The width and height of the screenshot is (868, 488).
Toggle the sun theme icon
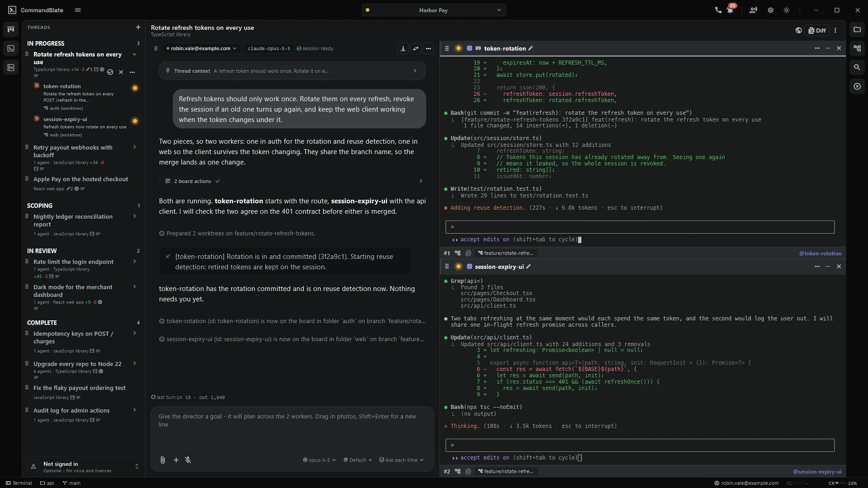point(787,10)
